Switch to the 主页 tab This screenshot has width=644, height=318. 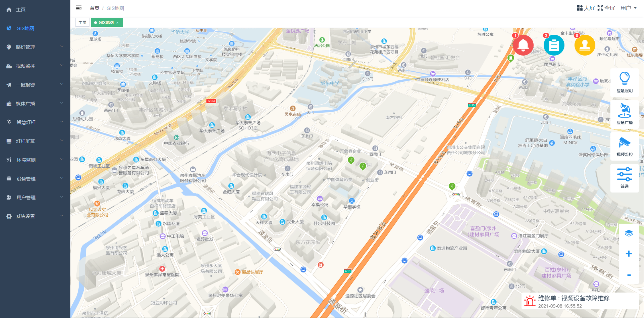point(82,22)
